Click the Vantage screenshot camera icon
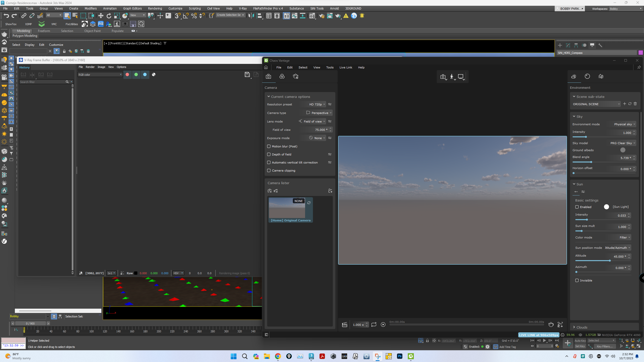This screenshot has width=644, height=362. (x=444, y=77)
